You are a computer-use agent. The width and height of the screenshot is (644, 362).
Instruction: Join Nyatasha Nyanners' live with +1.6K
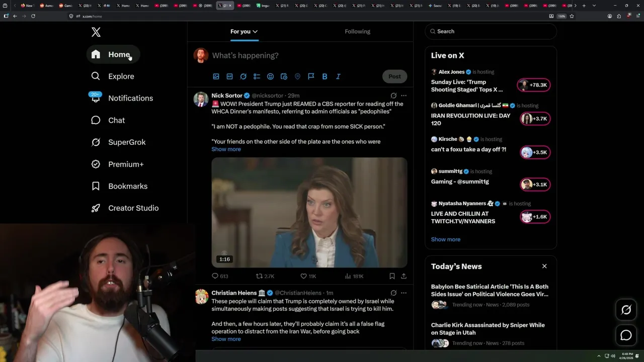click(x=535, y=217)
